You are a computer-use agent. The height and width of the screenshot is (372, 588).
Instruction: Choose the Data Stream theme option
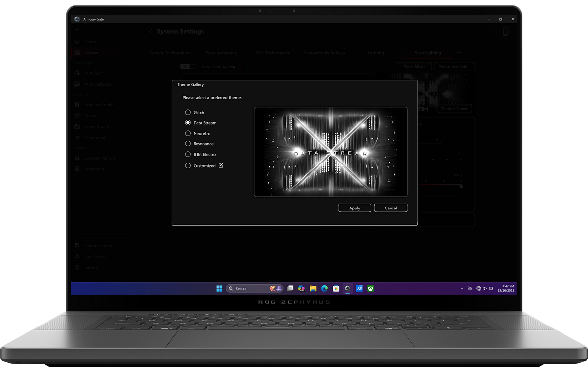[x=188, y=123]
